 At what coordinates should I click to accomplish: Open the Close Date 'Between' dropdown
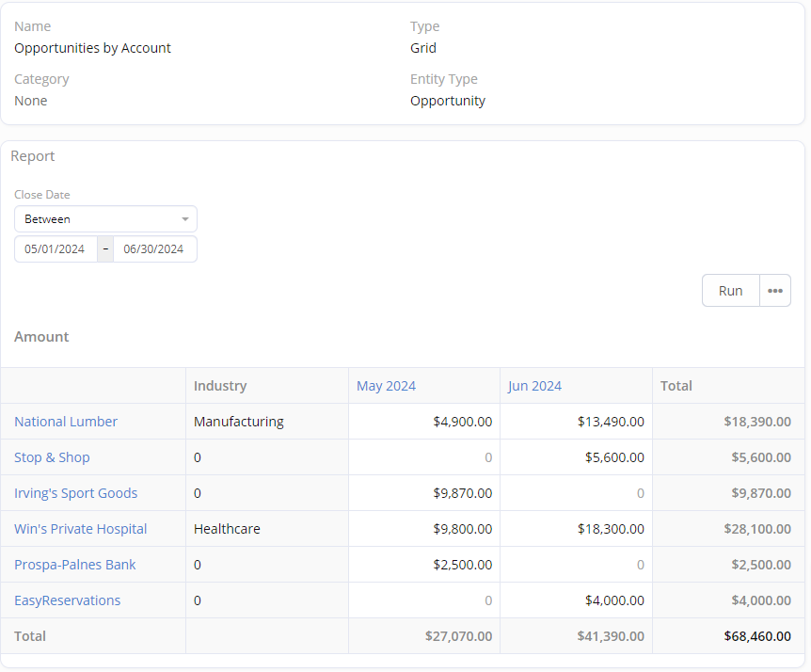point(105,219)
